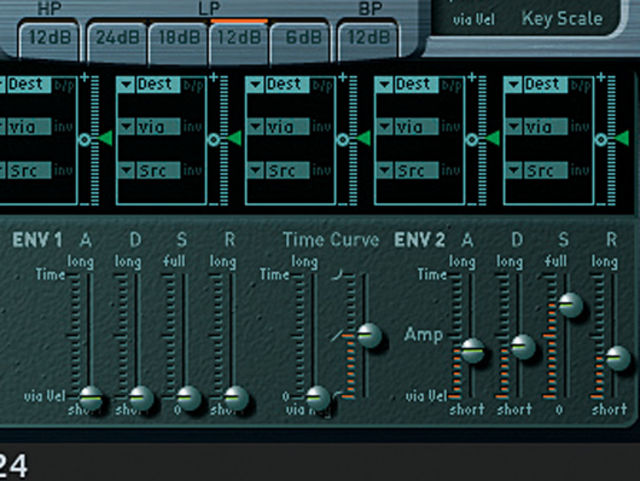
Task: Click the Time Curve label
Action: pyautogui.click(x=331, y=240)
